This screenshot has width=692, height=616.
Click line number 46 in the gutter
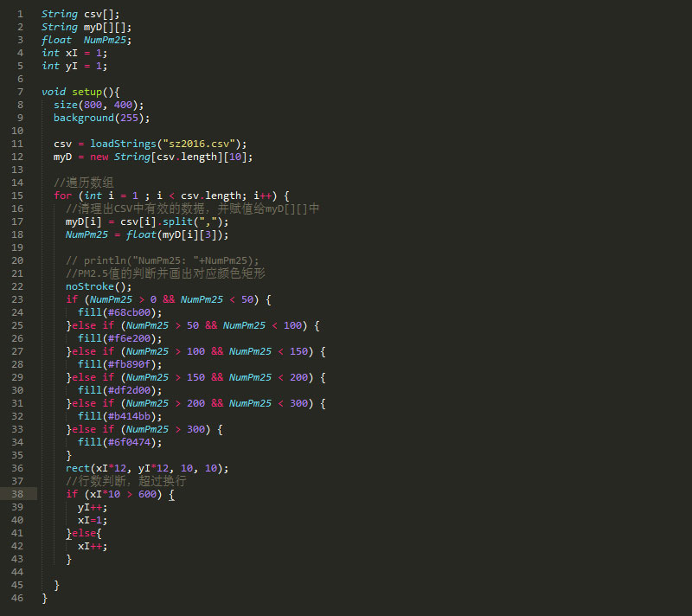(17, 598)
